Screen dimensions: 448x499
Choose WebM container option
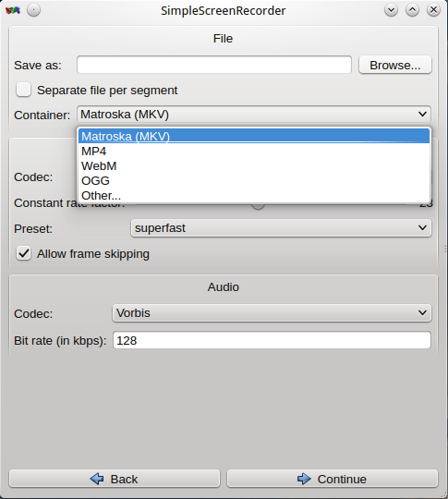(254, 165)
